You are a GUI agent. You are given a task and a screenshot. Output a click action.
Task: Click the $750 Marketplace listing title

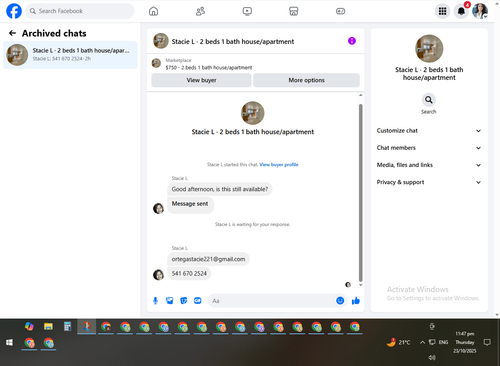pos(209,67)
